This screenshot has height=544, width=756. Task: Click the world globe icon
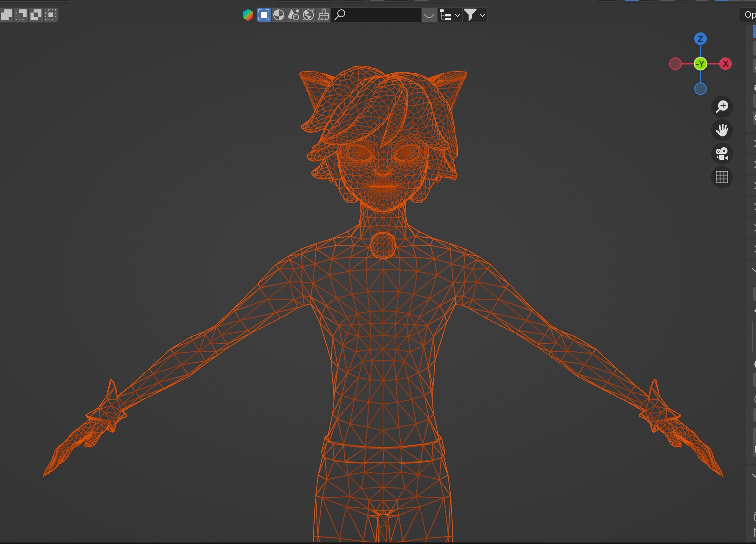pyautogui.click(x=308, y=15)
